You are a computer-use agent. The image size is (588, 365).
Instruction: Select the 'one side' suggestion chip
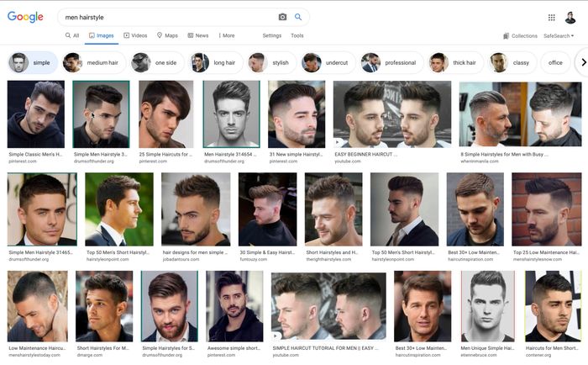click(x=157, y=63)
